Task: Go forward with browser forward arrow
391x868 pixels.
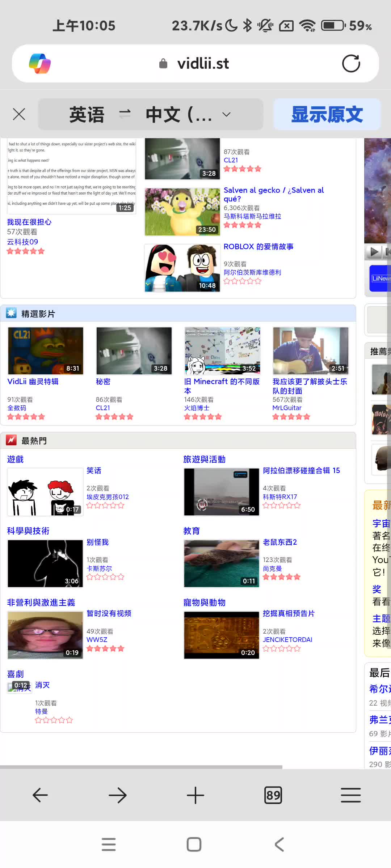Action: tap(118, 795)
